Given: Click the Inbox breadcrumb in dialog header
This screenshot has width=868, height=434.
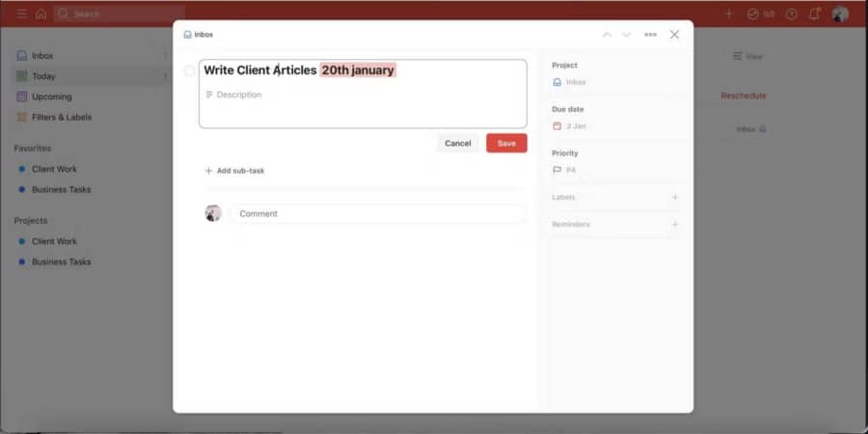Looking at the screenshot, I should pos(198,35).
